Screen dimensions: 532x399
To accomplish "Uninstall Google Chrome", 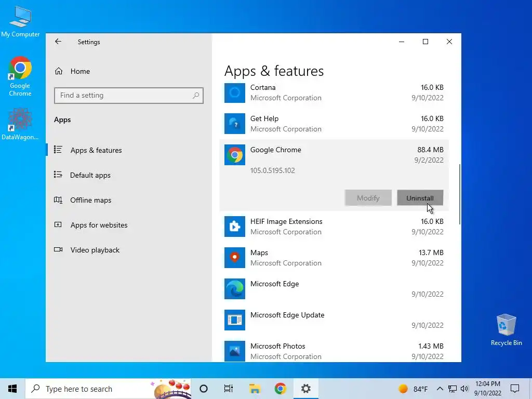I will 420,198.
